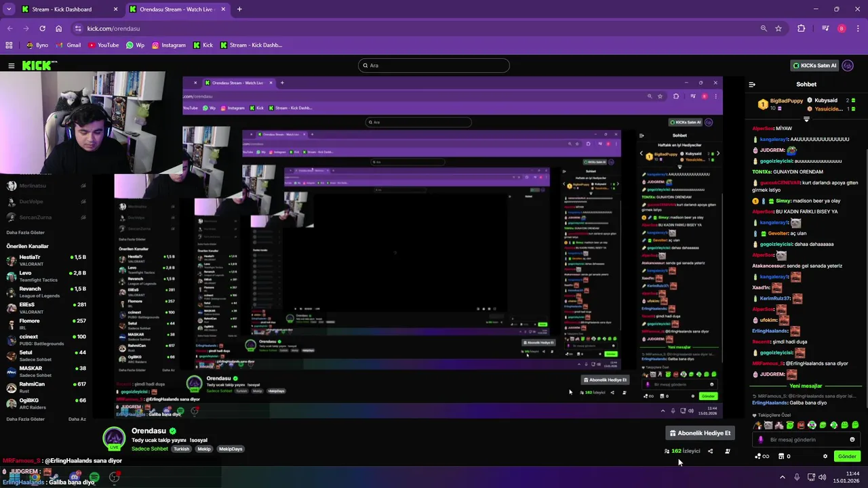Click the 162 İzleyici viewer count
This screenshot has height=488, width=868.
(682, 451)
